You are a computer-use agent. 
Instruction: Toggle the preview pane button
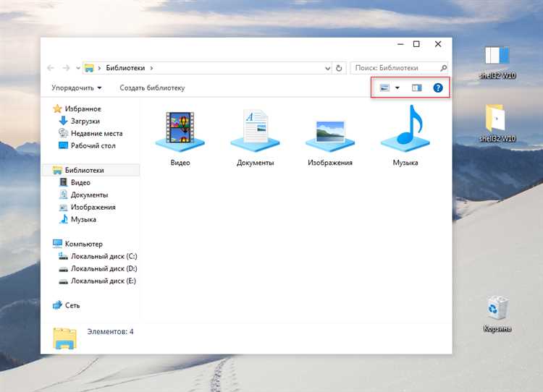[416, 88]
